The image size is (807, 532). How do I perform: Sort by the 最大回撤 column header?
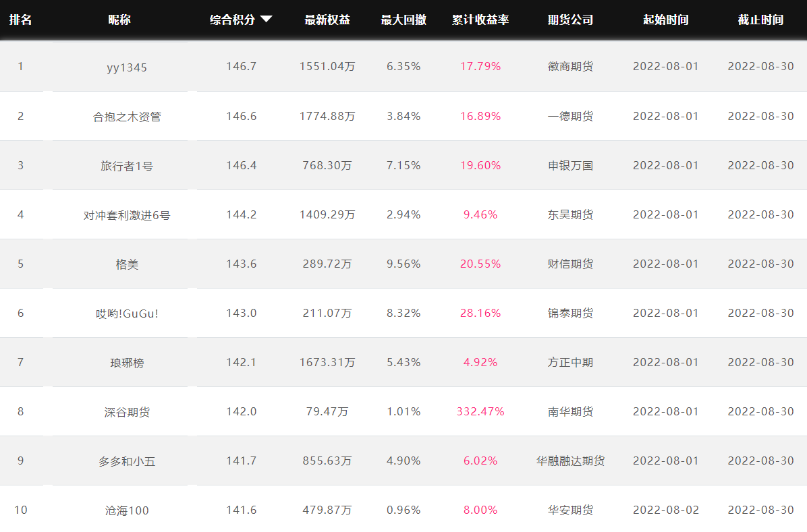(x=404, y=20)
